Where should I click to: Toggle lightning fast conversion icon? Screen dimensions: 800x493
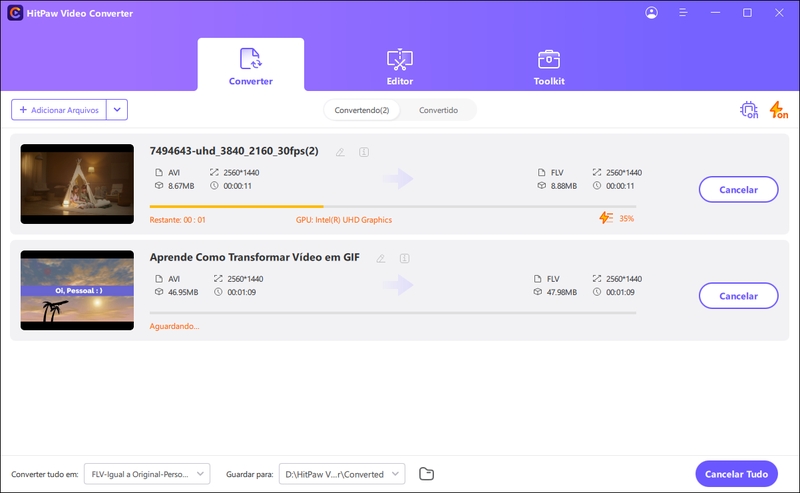pyautogui.click(x=778, y=110)
